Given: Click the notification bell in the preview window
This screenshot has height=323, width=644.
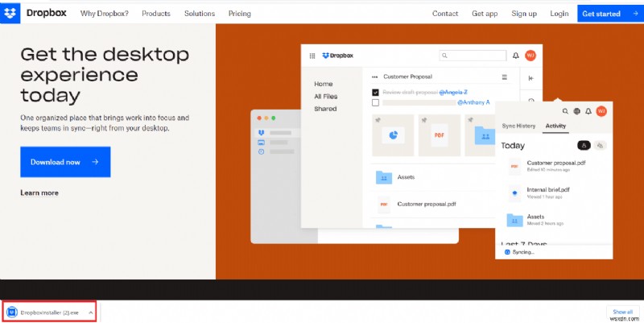Looking at the screenshot, I should [x=516, y=56].
